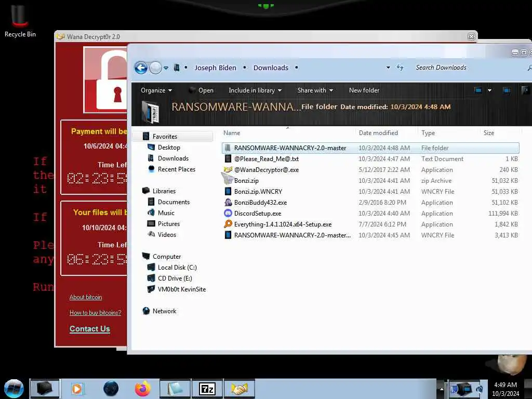Screen dimensions: 532x399
Task: Toggle the preview pane icon
Action: tap(507, 90)
